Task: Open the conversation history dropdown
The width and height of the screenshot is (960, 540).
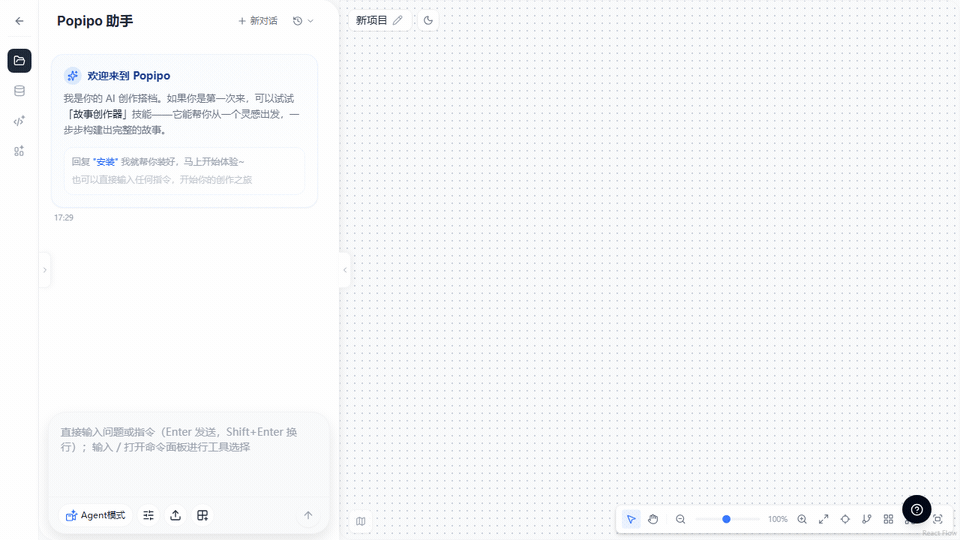Action: [x=303, y=21]
